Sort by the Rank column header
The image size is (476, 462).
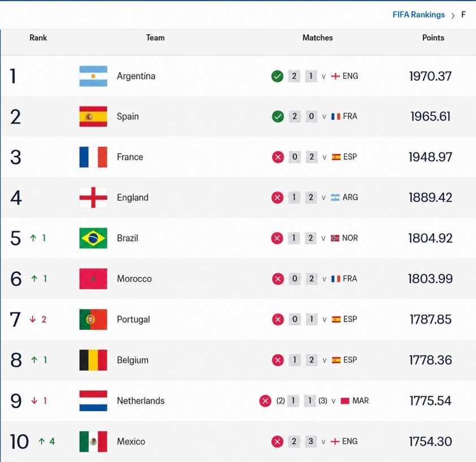coord(38,38)
